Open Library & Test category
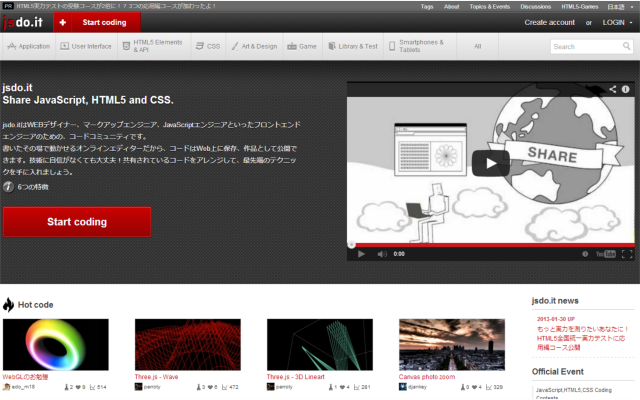The width and height of the screenshot is (640, 400). [353, 47]
